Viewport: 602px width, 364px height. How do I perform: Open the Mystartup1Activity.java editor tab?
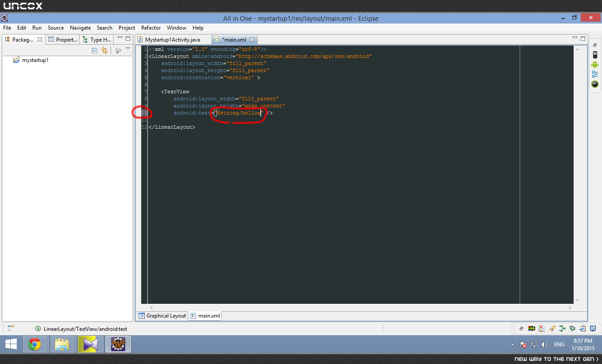pos(173,39)
